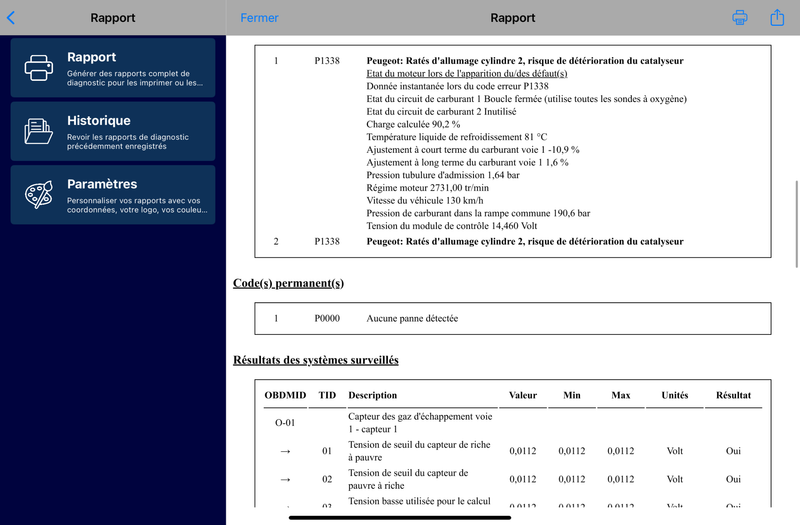The width and height of the screenshot is (800, 525).
Task: Click the P0000 permanent code row
Action: pos(513,318)
